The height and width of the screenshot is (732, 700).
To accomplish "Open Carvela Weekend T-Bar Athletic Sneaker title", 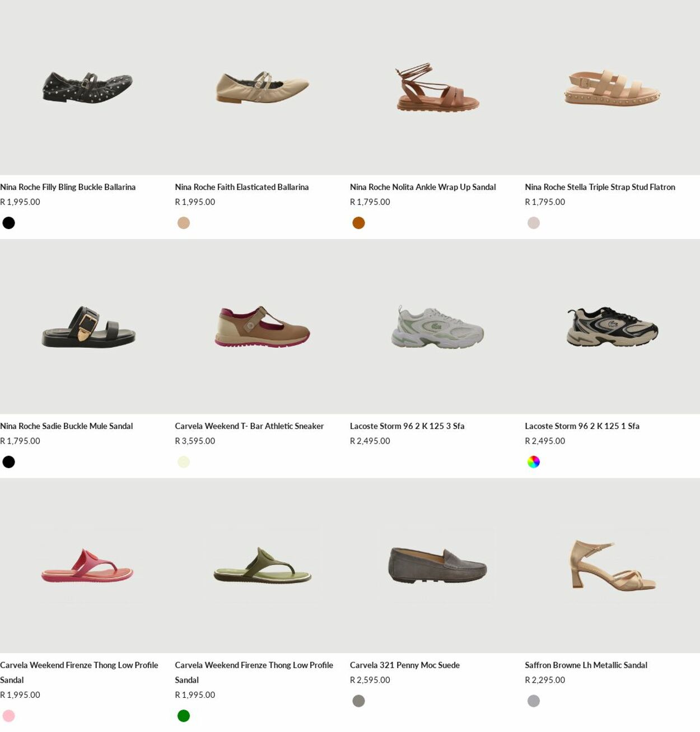I will (249, 426).
